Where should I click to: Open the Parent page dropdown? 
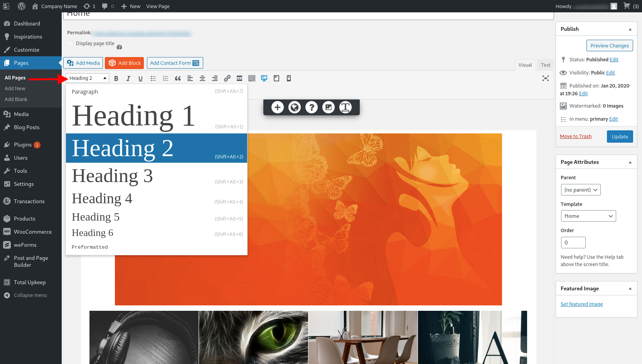coord(580,190)
